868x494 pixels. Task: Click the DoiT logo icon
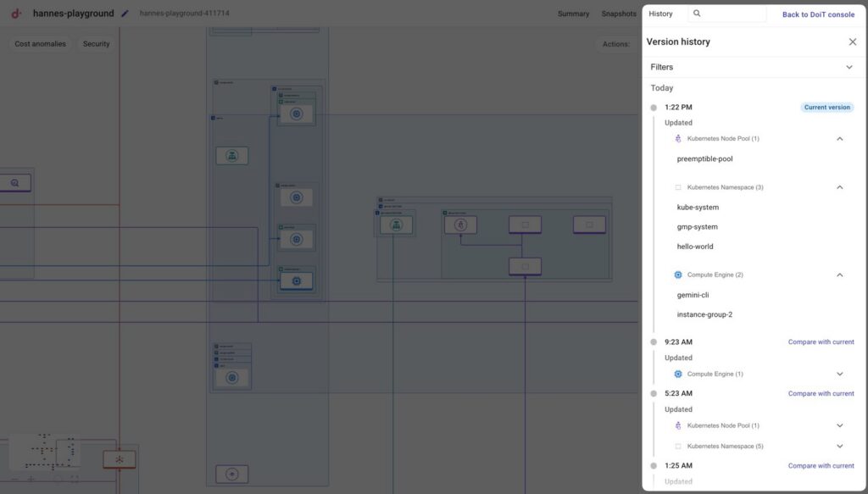click(16, 14)
